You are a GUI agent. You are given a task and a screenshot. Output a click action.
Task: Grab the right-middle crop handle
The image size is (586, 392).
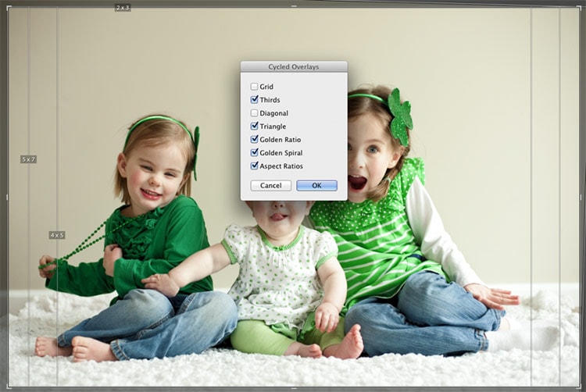(x=581, y=197)
